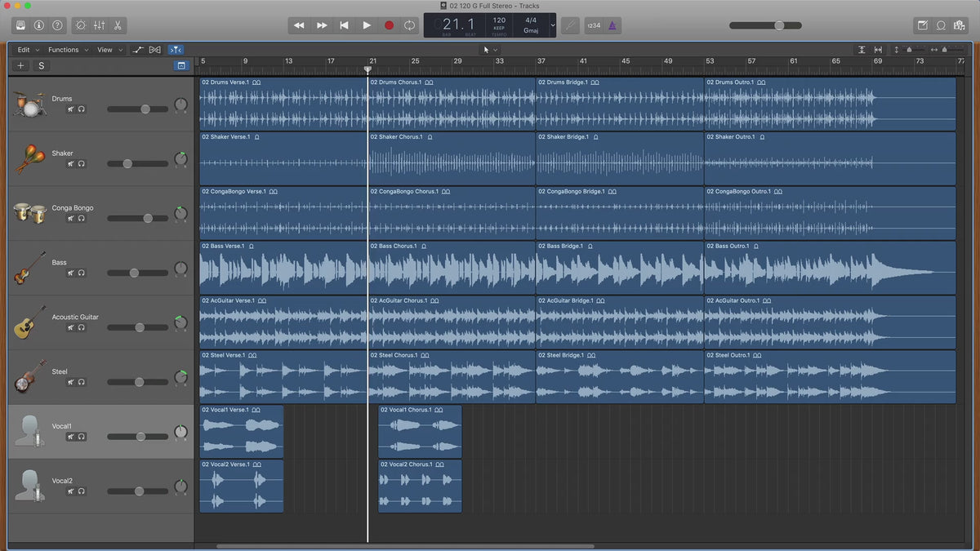Open the Loop Browser
This screenshot has width=980, height=551.
[941, 25]
